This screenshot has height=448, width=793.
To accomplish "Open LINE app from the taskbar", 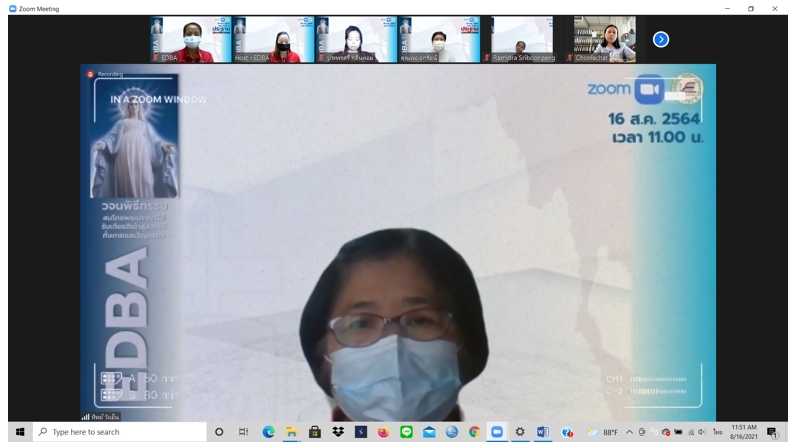I will tap(406, 432).
